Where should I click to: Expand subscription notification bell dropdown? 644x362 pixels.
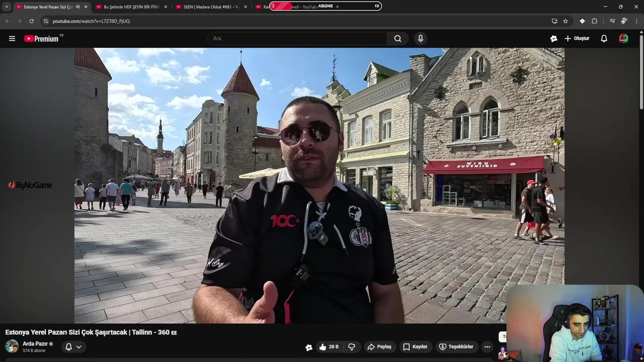point(73,347)
